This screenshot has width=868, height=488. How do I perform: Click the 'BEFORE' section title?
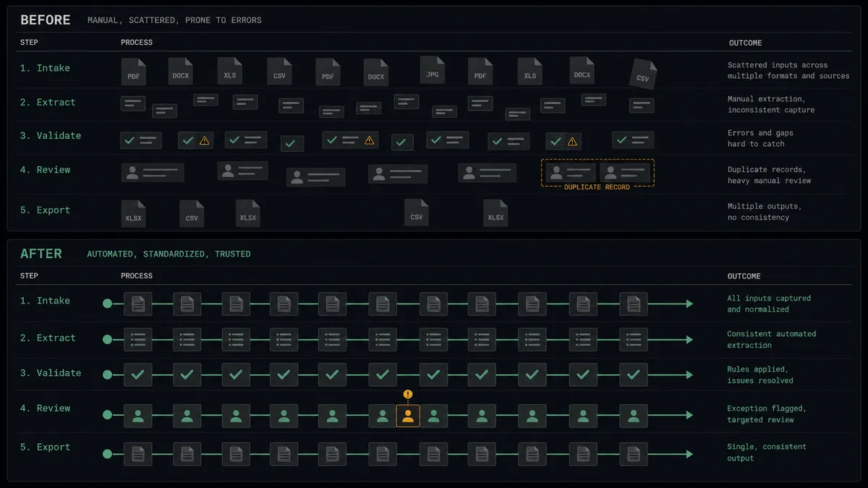[x=46, y=20]
